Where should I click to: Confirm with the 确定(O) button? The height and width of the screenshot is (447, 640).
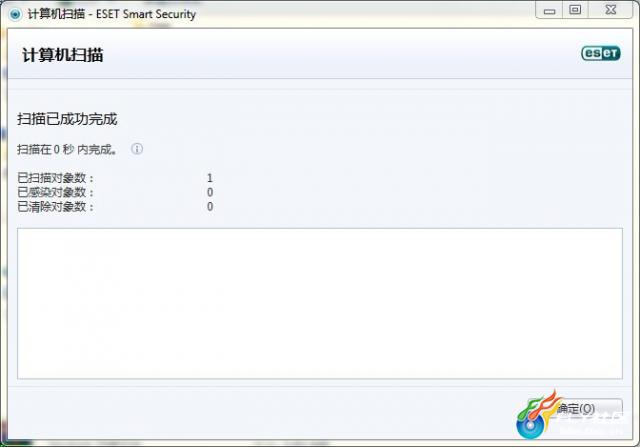pyautogui.click(x=576, y=409)
